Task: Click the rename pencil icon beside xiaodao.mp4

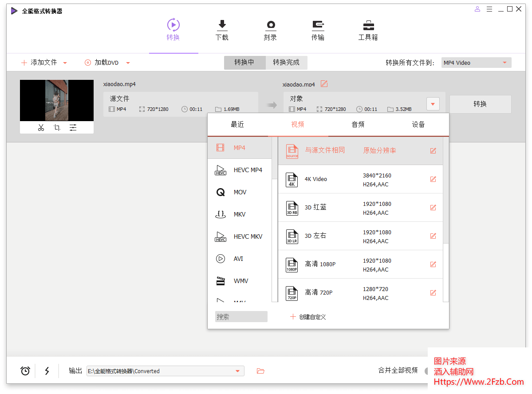Action: 324,84
